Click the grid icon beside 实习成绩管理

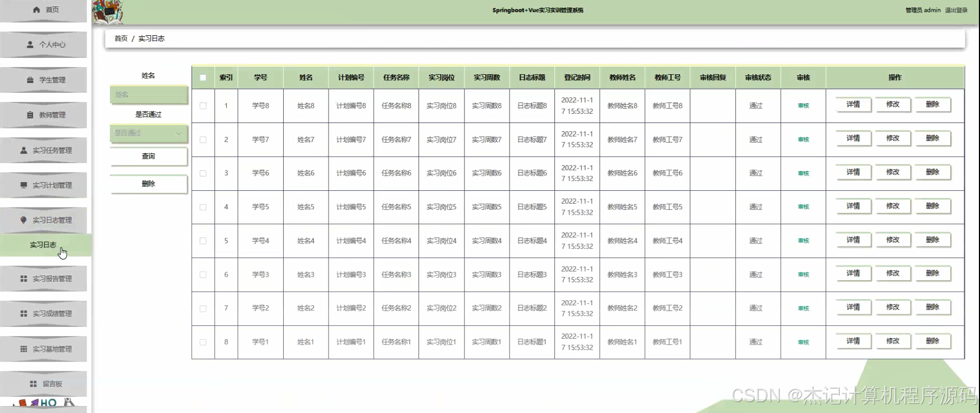pos(23,314)
